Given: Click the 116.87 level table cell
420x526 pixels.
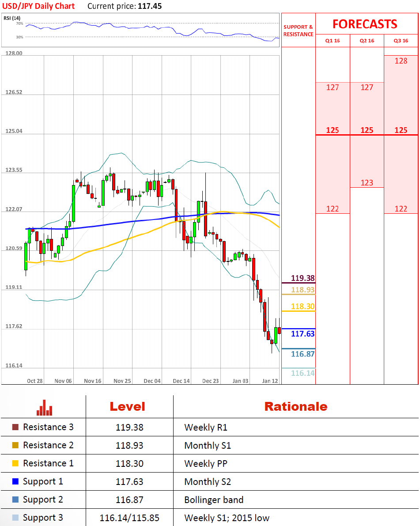Looking at the screenshot, I should pos(129,500).
